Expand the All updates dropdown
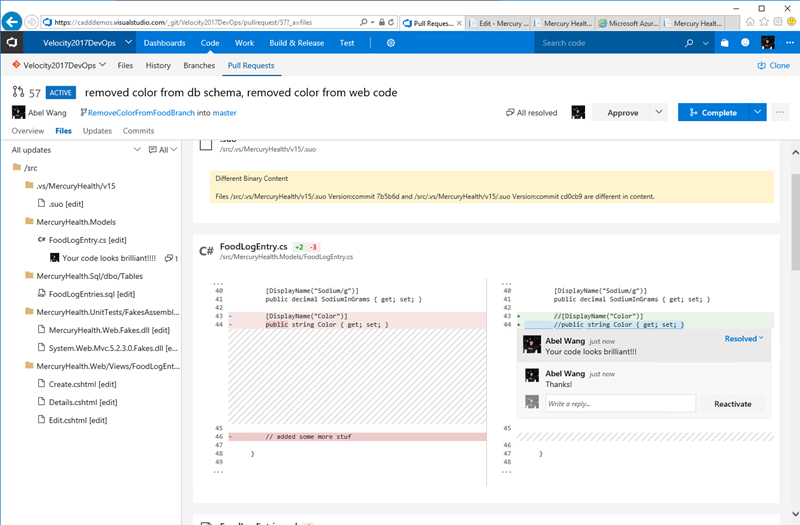This screenshot has width=800, height=525. (x=137, y=149)
